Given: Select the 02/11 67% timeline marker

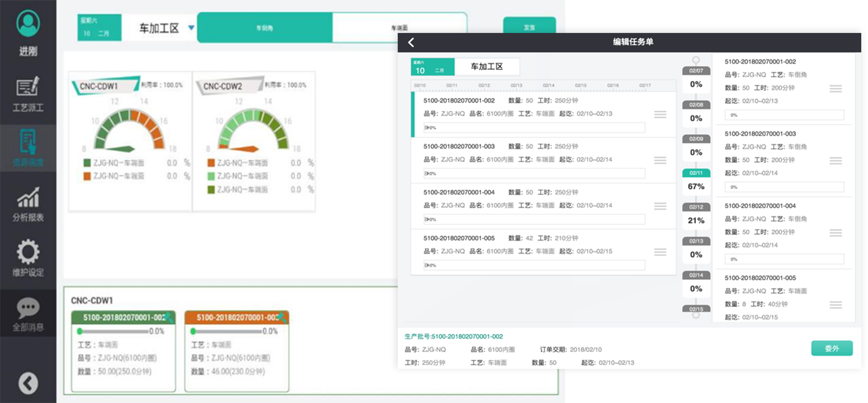Looking at the screenshot, I should point(696,181).
